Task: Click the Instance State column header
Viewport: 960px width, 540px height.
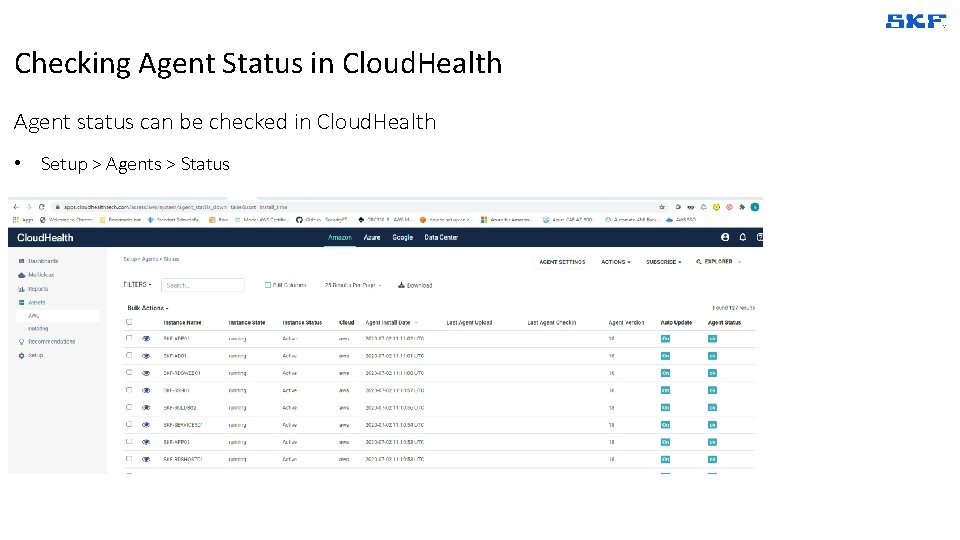Action: pyautogui.click(x=247, y=323)
